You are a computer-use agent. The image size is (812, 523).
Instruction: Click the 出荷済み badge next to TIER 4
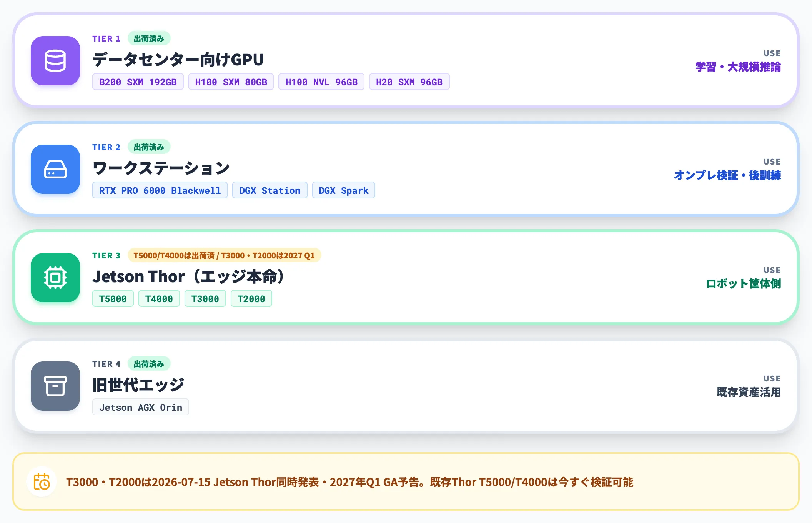coord(149,364)
